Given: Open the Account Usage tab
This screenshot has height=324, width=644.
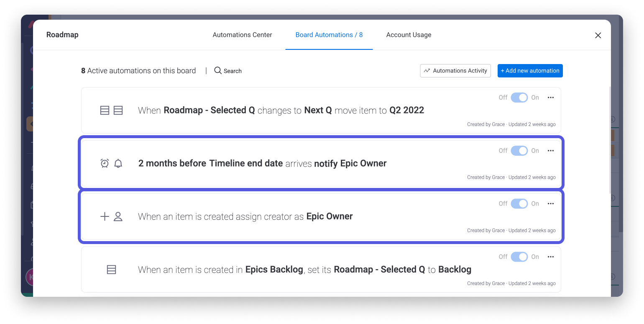Looking at the screenshot, I should (x=409, y=35).
